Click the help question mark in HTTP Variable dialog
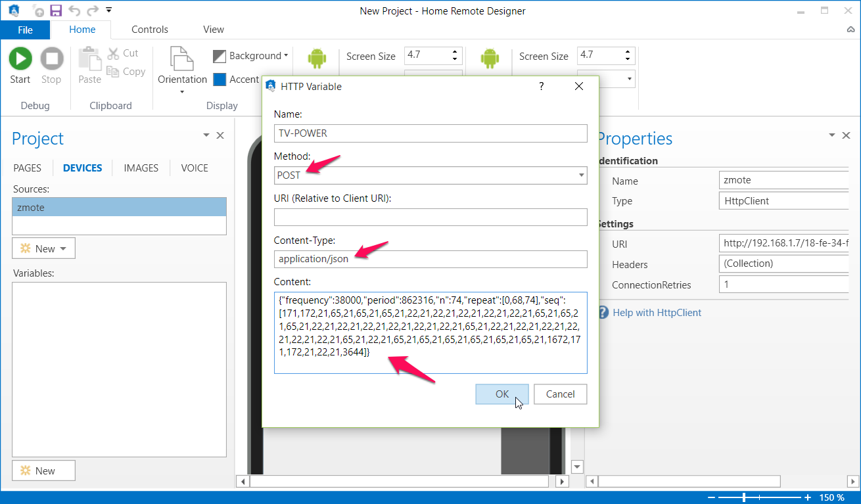The image size is (861, 504). (542, 86)
